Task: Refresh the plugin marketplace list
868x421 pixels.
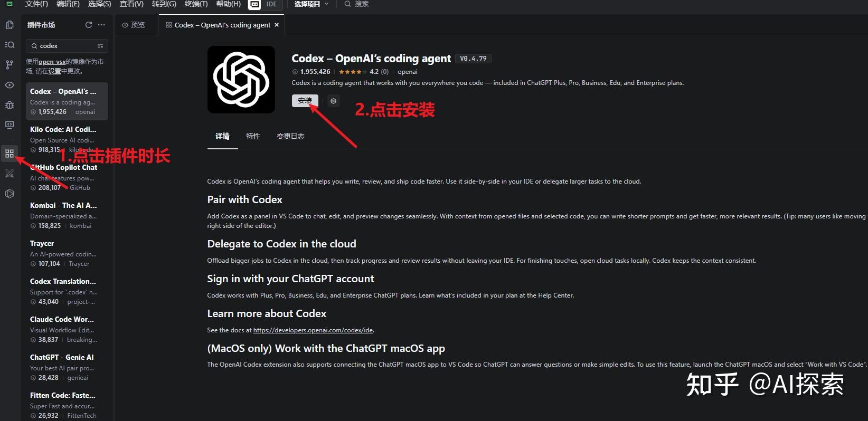Action: click(89, 25)
